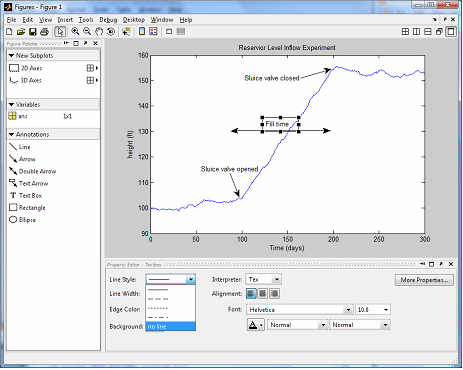Select the dotted line style option
Viewport: 463px width, 370px height.
[x=171, y=308]
